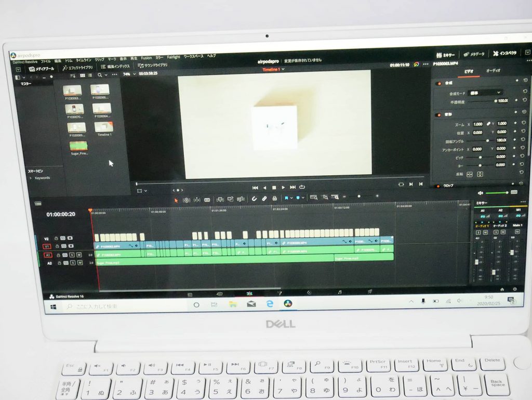Toggle the linked selection chain icon
This screenshot has width=532, height=400.
264,198
